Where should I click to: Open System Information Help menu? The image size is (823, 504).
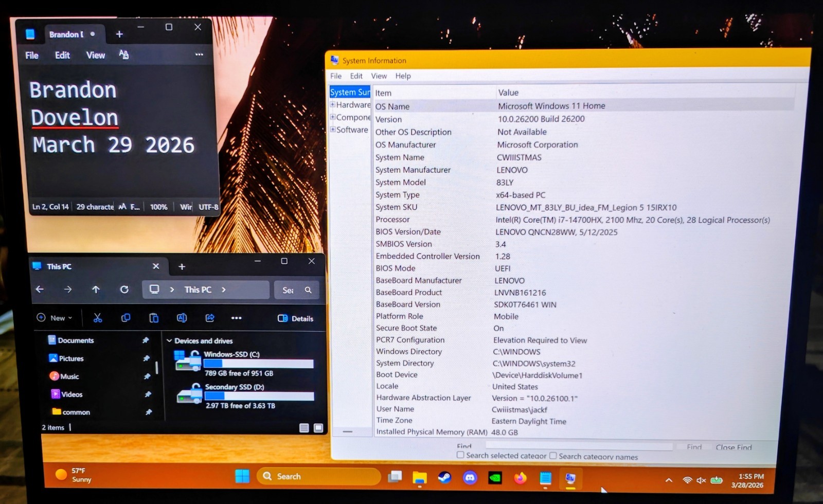[403, 76]
